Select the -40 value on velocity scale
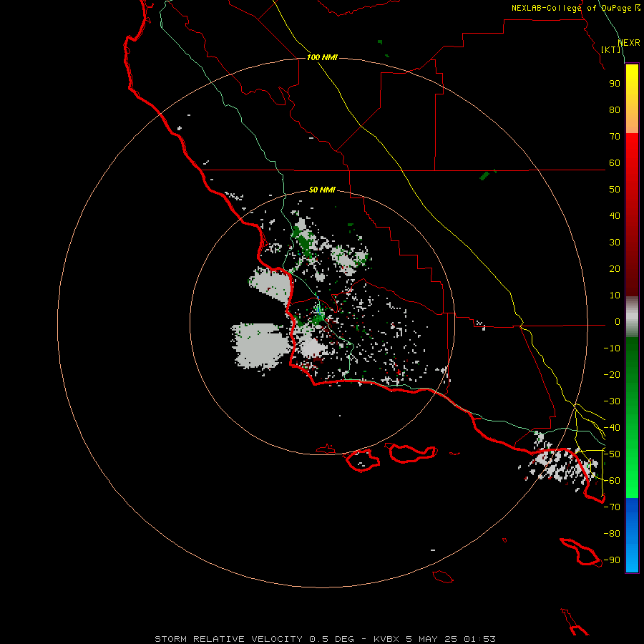 612,428
